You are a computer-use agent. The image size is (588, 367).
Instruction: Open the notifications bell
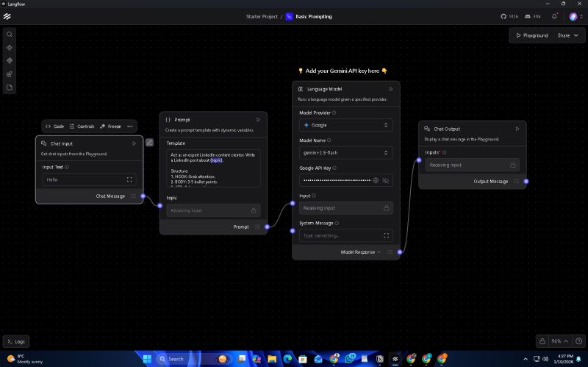(x=554, y=16)
